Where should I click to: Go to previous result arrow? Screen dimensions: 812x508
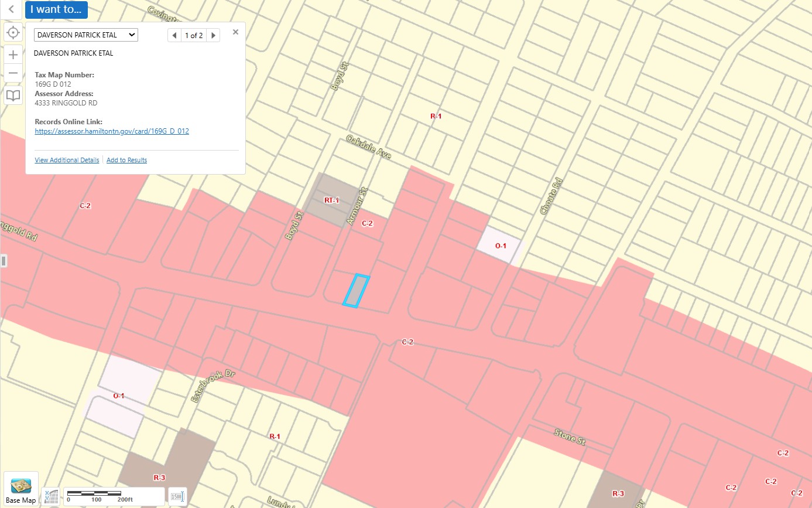coord(174,35)
